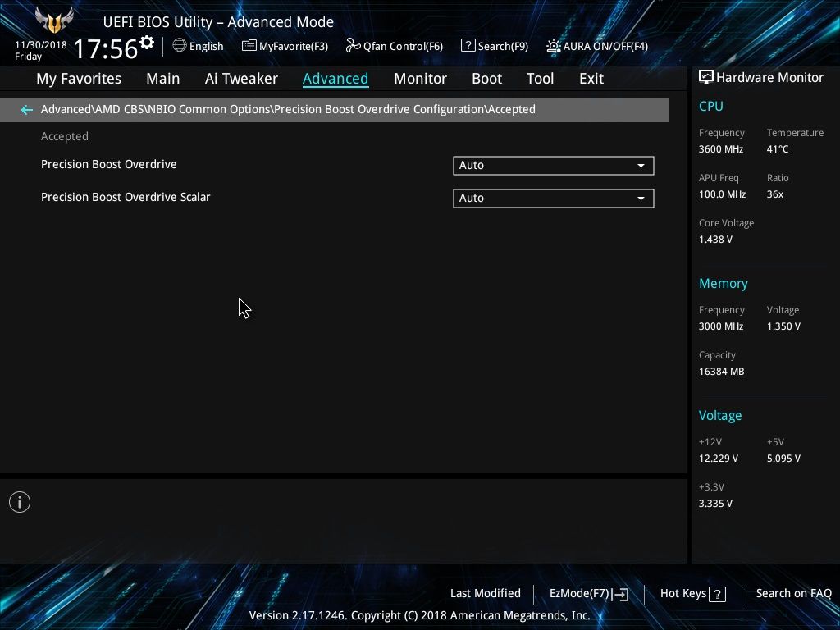Click Last Modified button

point(486,594)
